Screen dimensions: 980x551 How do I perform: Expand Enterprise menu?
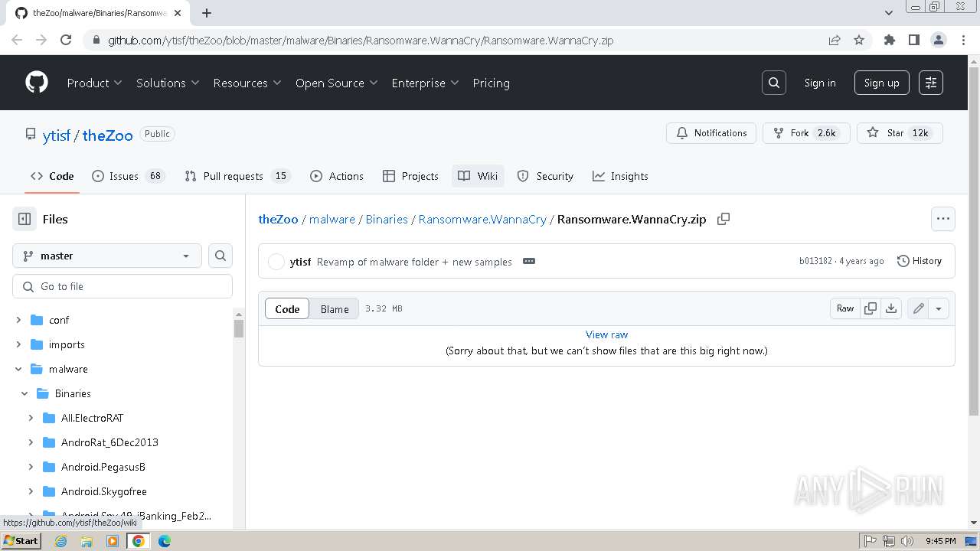coord(425,83)
